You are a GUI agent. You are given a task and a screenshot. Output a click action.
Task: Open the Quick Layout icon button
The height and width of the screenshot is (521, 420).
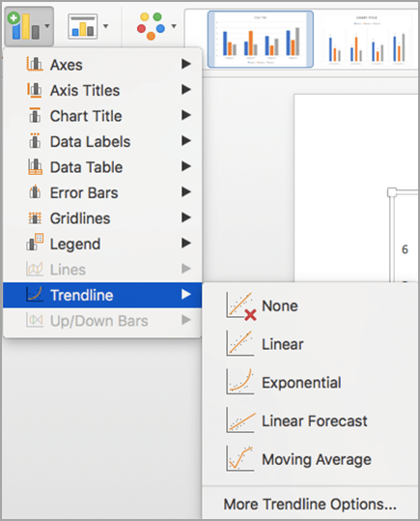tap(83, 26)
